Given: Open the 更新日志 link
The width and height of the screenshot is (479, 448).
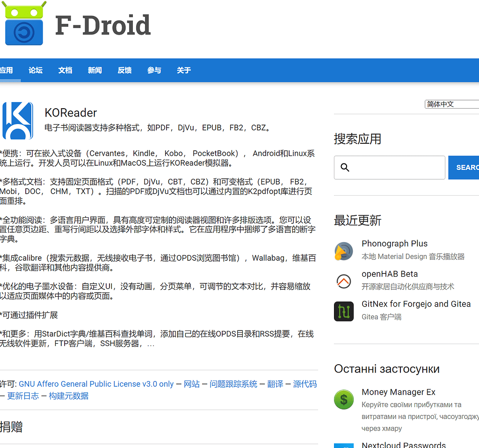Looking at the screenshot, I should (x=23, y=396).
